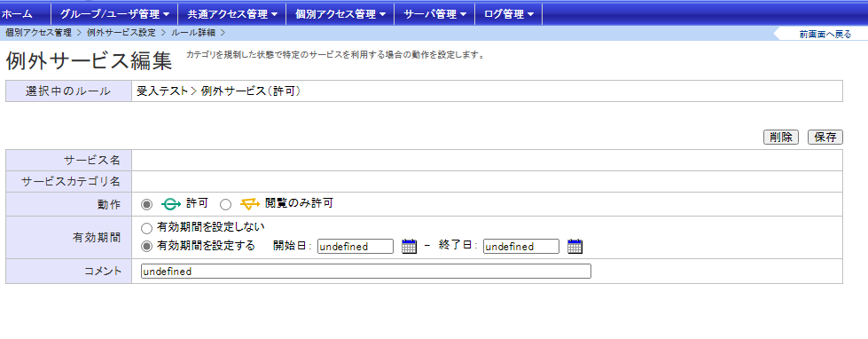Viewport: 868px width, 339px height.
Task: Open 例外サービス設定 breadcrumb link
Action: pos(121,33)
